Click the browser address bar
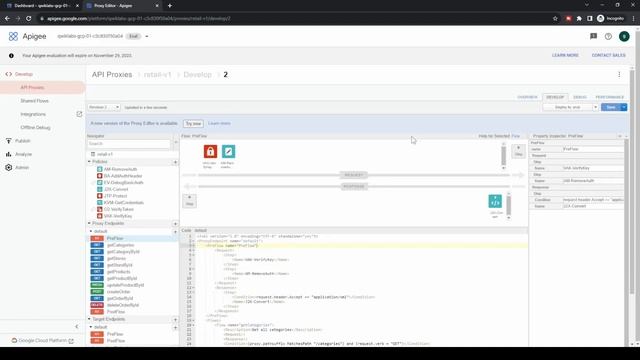The height and width of the screenshot is (360, 640). click(x=294, y=18)
